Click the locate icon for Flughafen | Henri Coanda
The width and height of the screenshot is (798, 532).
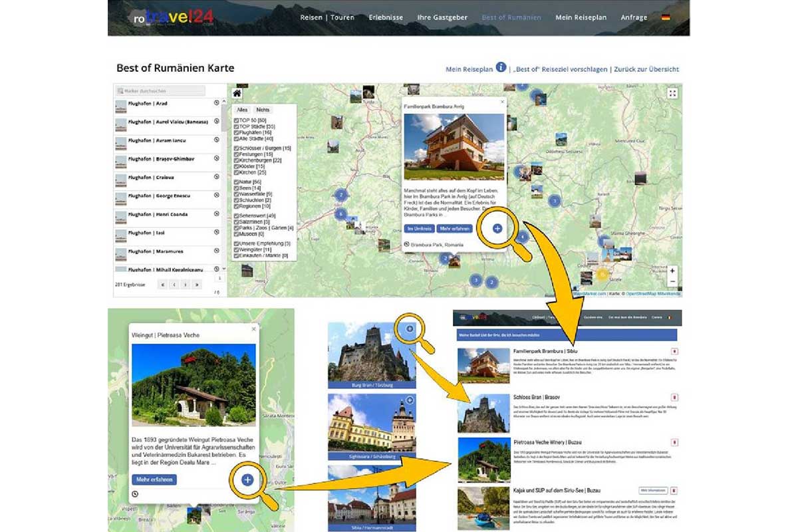point(217,214)
